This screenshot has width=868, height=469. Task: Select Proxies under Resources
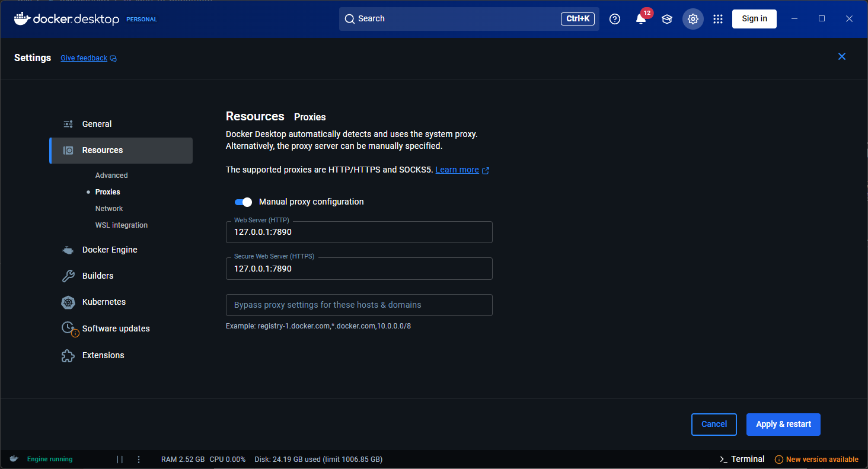coord(107,192)
